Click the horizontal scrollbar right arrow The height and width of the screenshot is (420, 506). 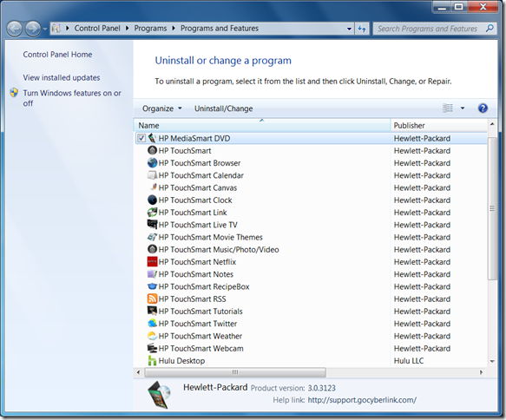coord(481,372)
